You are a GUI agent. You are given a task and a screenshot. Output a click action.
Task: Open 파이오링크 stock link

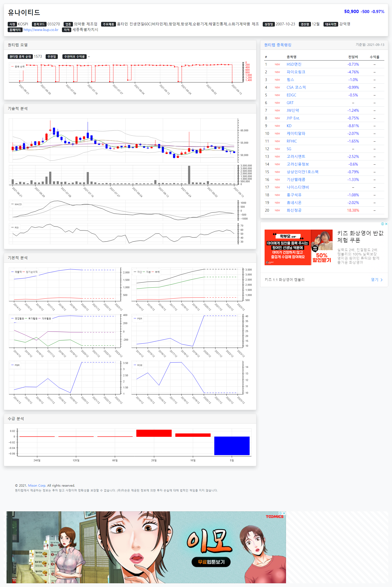tap(296, 72)
